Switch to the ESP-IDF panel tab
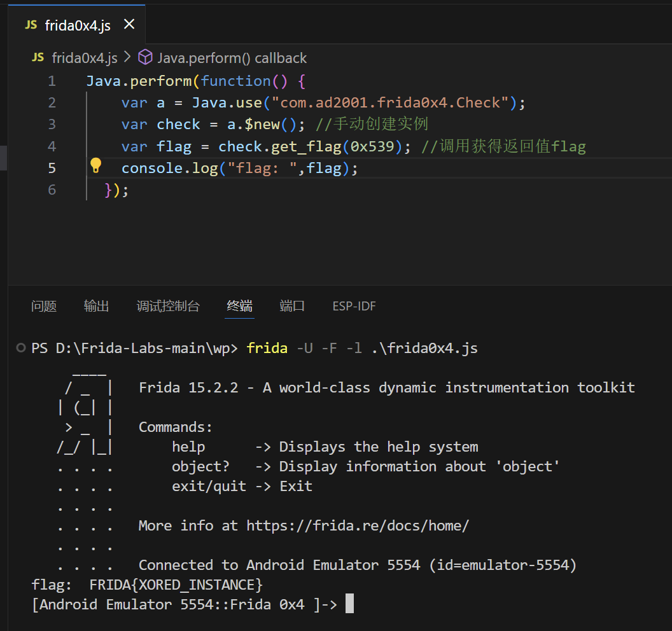The height and width of the screenshot is (631, 672). point(354,307)
